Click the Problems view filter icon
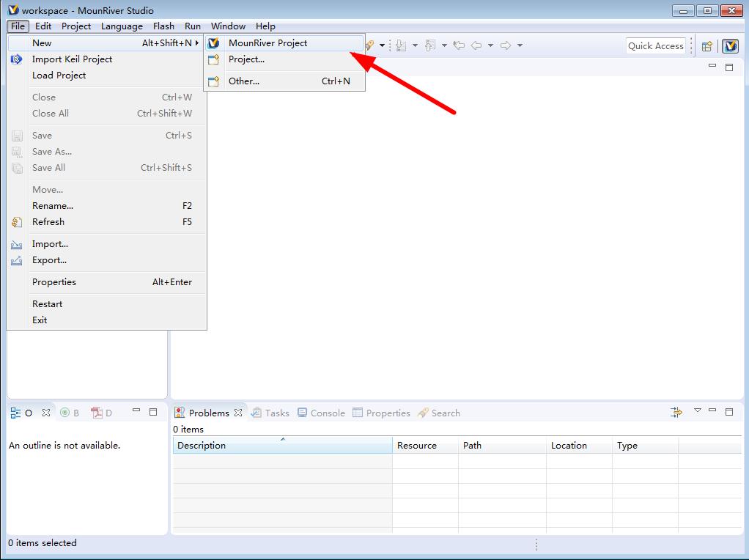 pos(676,412)
